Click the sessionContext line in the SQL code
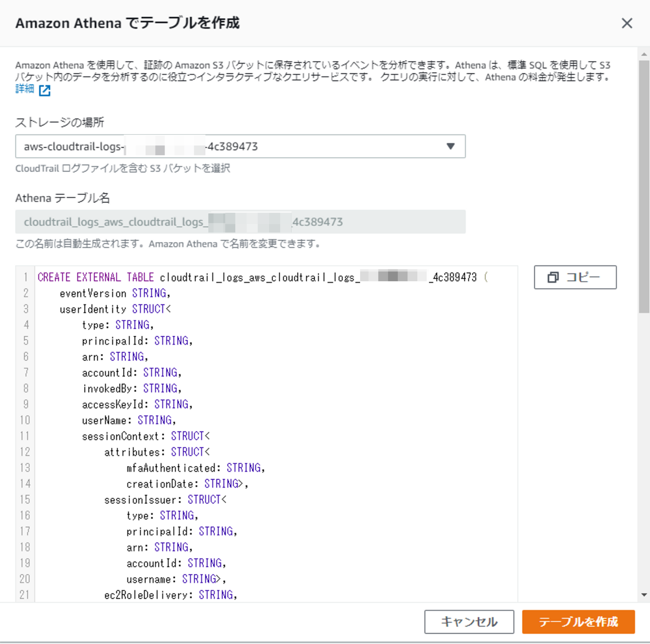The image size is (650, 644). [x=146, y=436]
